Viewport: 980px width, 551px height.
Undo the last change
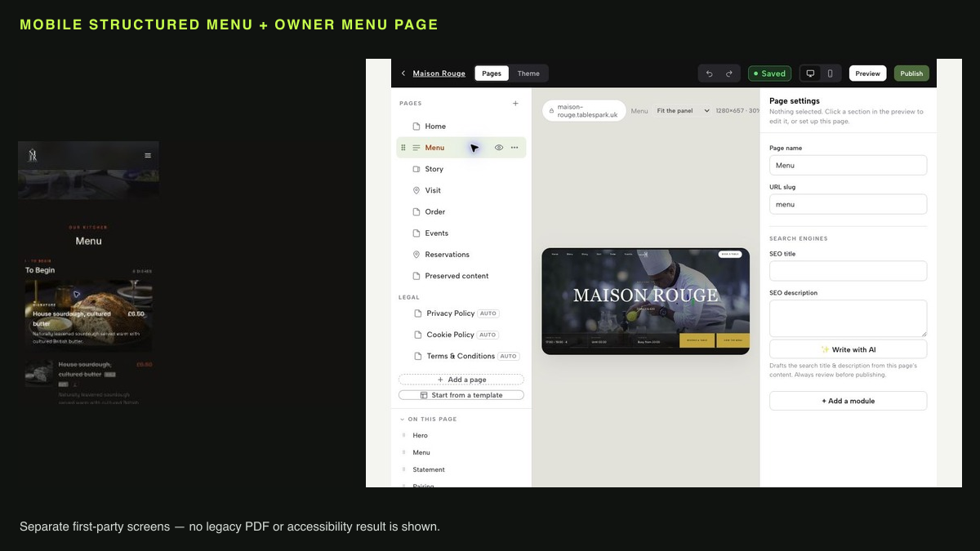[x=709, y=73]
